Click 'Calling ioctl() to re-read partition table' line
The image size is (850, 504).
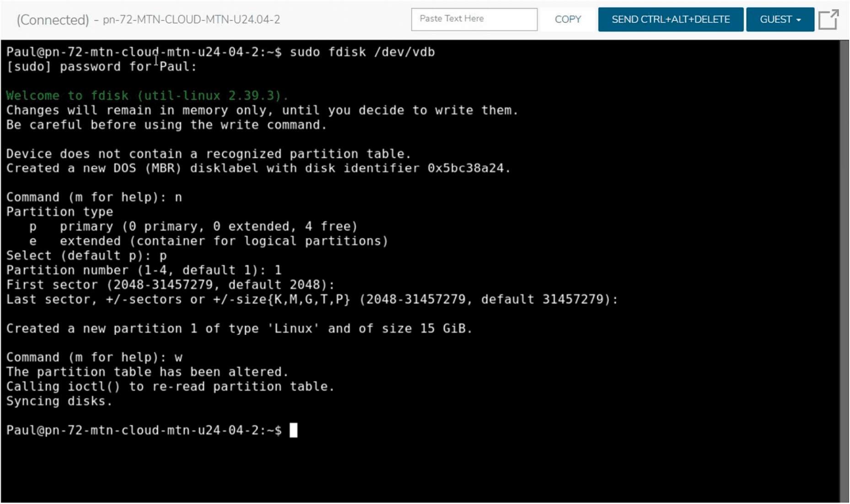[x=170, y=386]
